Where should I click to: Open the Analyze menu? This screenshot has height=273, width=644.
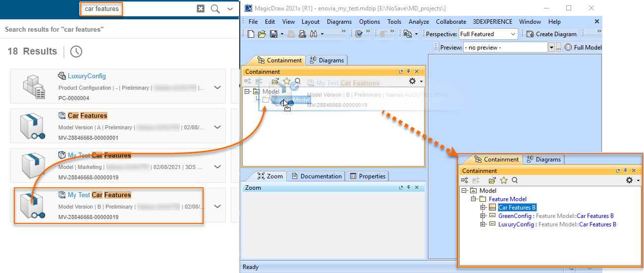(419, 21)
